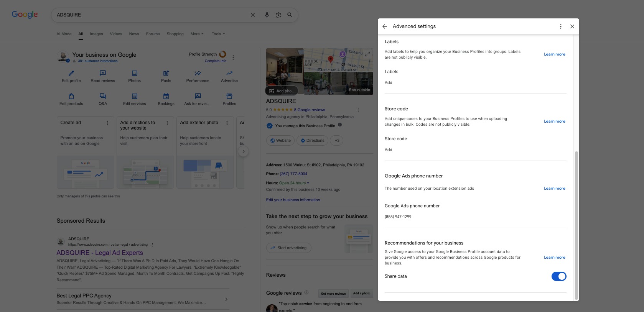Show more actions with +3 chip

point(337,141)
